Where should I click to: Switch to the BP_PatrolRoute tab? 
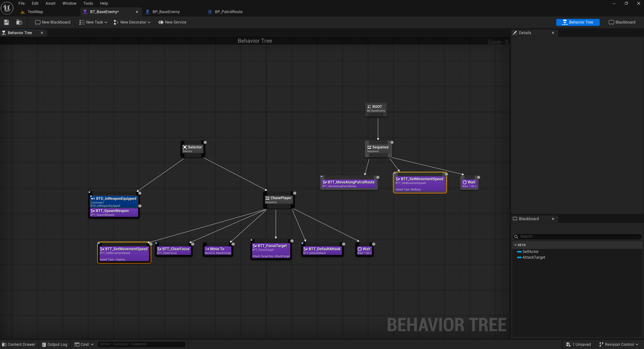click(228, 12)
